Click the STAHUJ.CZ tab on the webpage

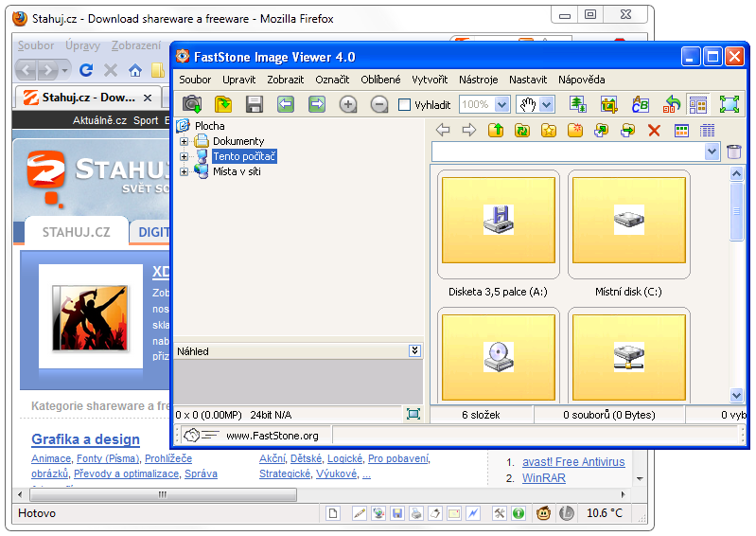click(77, 232)
